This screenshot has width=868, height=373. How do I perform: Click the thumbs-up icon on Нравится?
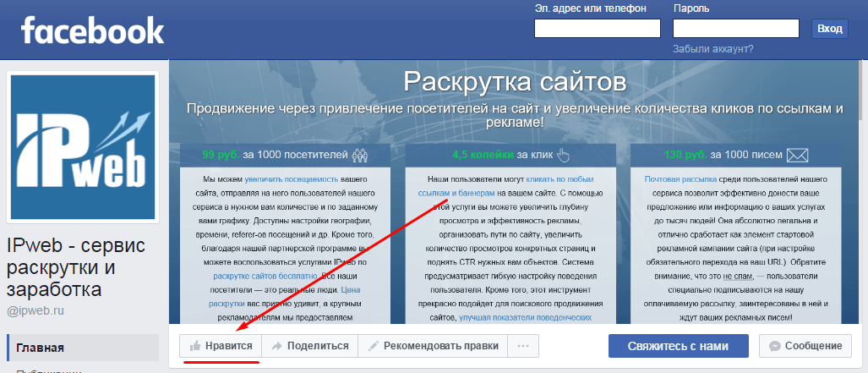click(x=196, y=346)
